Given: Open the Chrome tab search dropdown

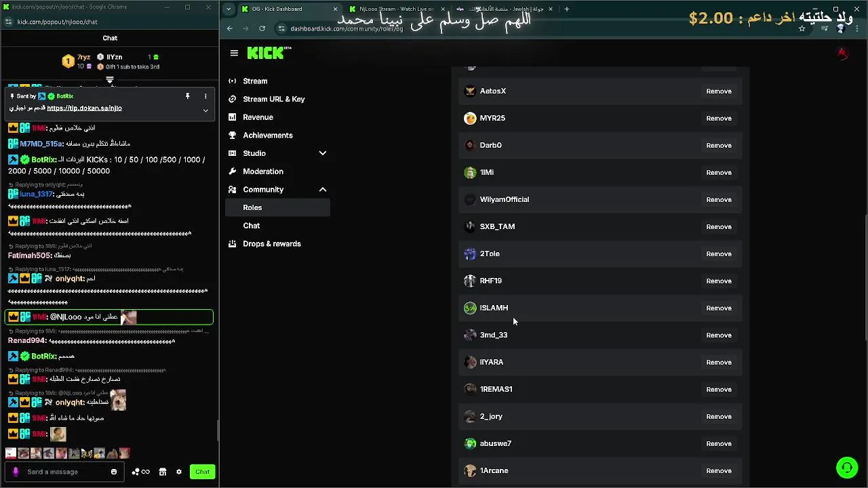Looking at the screenshot, I should [x=228, y=9].
